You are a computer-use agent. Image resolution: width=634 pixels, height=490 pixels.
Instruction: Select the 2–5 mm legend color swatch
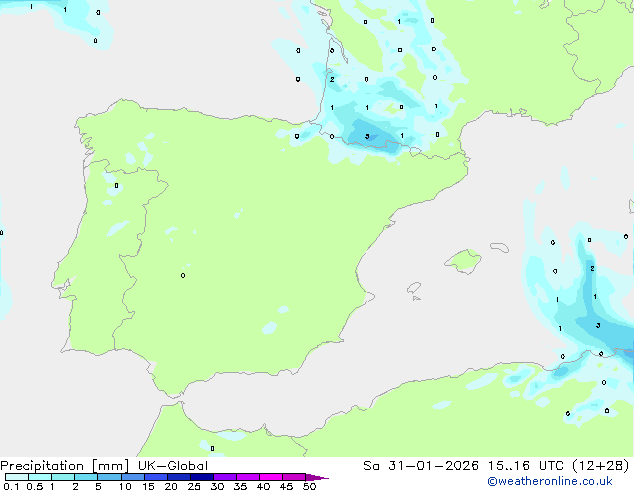click(x=86, y=477)
